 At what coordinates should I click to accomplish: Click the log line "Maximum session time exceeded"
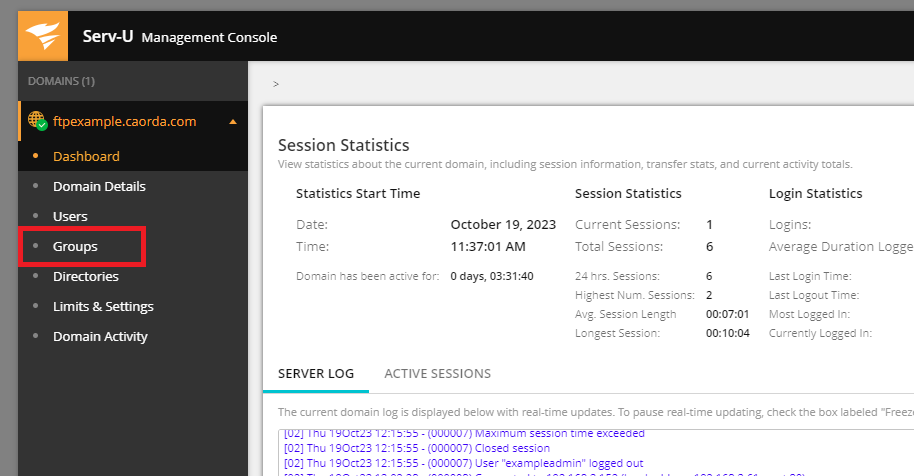pos(465,433)
